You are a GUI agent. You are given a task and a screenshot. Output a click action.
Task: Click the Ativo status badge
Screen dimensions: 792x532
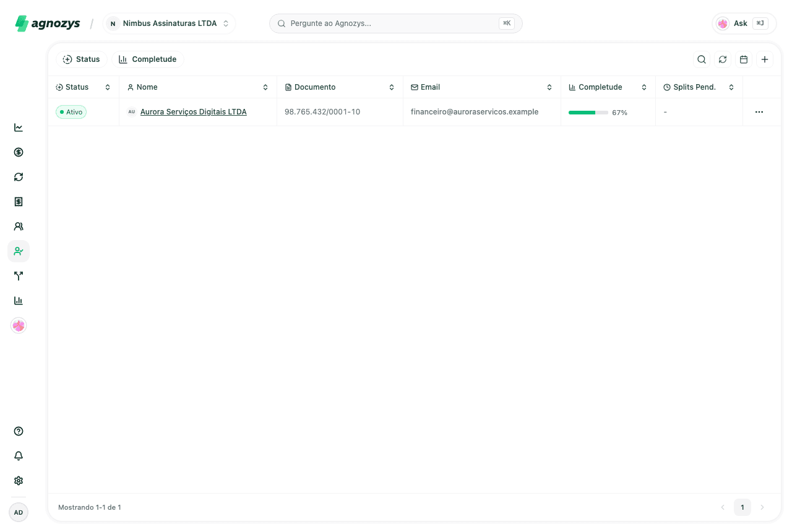pyautogui.click(x=71, y=112)
